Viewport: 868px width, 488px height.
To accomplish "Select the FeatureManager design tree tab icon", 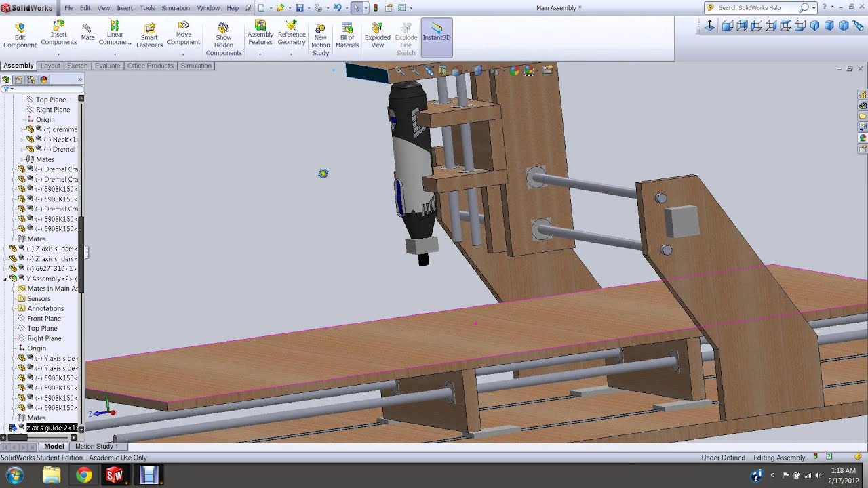I will tap(6, 79).
